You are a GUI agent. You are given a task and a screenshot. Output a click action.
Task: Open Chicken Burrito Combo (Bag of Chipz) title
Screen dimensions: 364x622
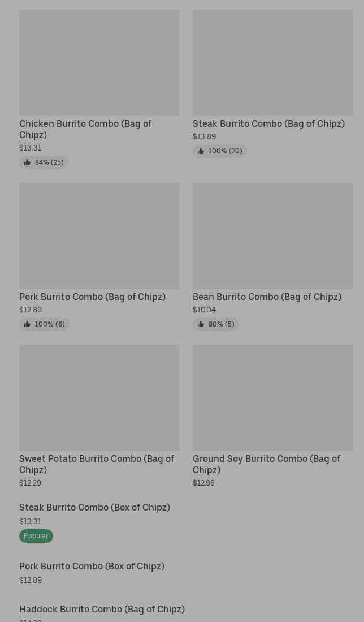point(85,129)
